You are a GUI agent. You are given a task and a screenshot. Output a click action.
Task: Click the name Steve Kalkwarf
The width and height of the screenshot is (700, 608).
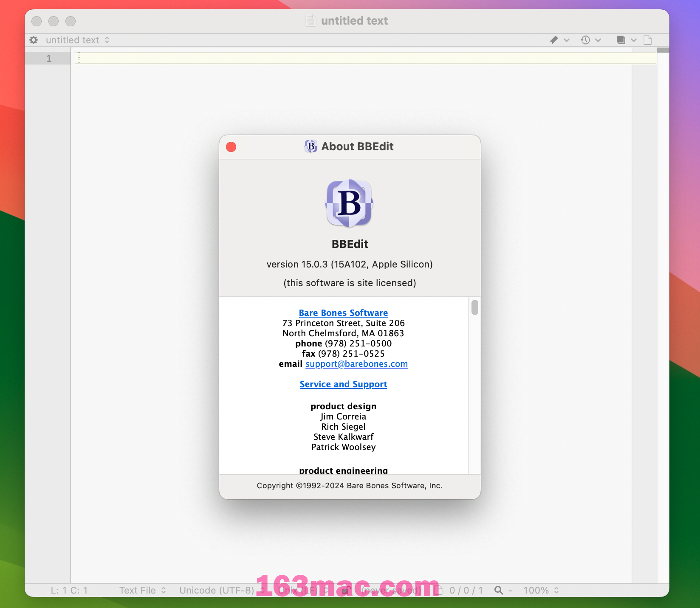(x=343, y=437)
